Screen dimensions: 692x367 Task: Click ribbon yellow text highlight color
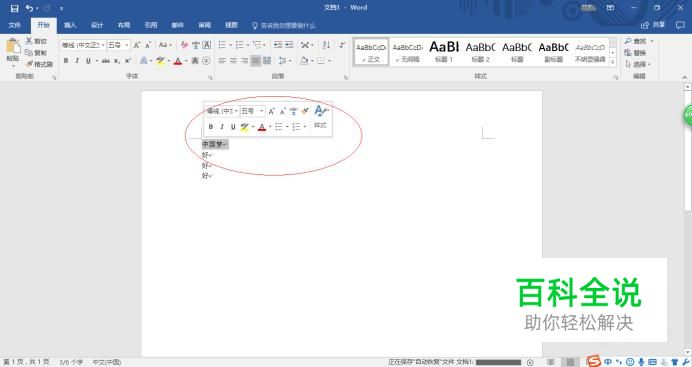[160, 61]
